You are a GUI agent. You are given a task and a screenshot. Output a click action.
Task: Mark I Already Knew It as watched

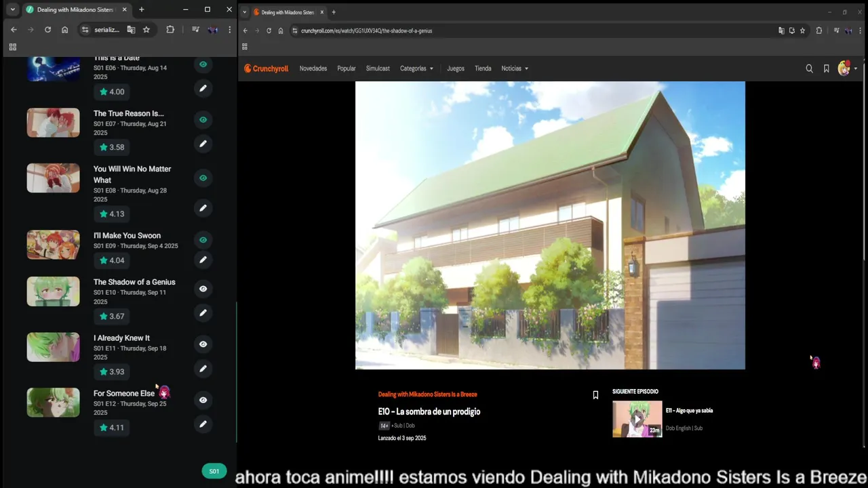click(x=203, y=344)
